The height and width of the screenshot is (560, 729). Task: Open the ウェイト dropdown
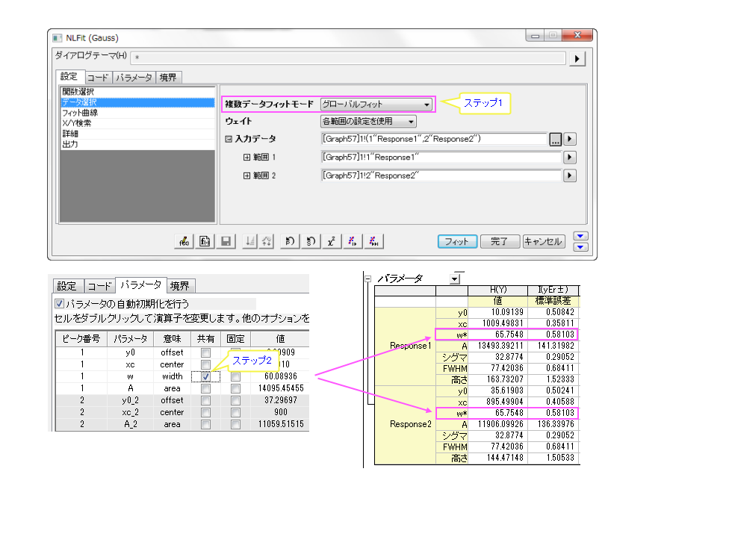tap(368, 121)
